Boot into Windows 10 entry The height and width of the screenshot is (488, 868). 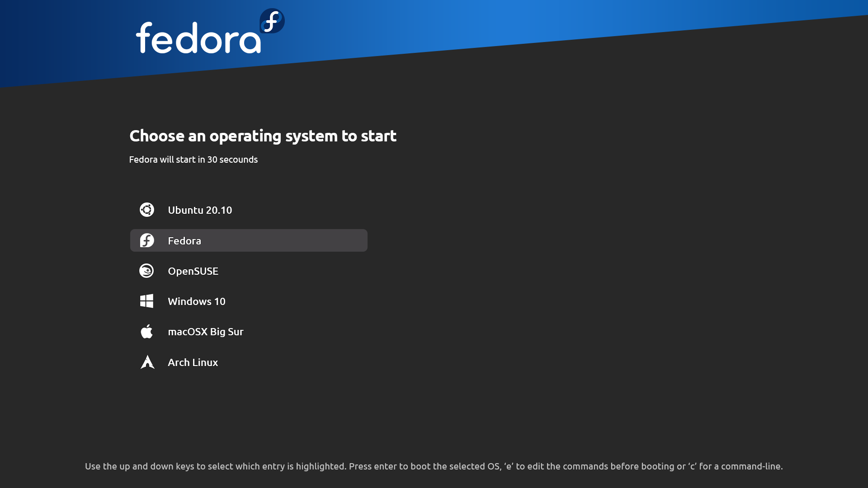click(x=249, y=301)
